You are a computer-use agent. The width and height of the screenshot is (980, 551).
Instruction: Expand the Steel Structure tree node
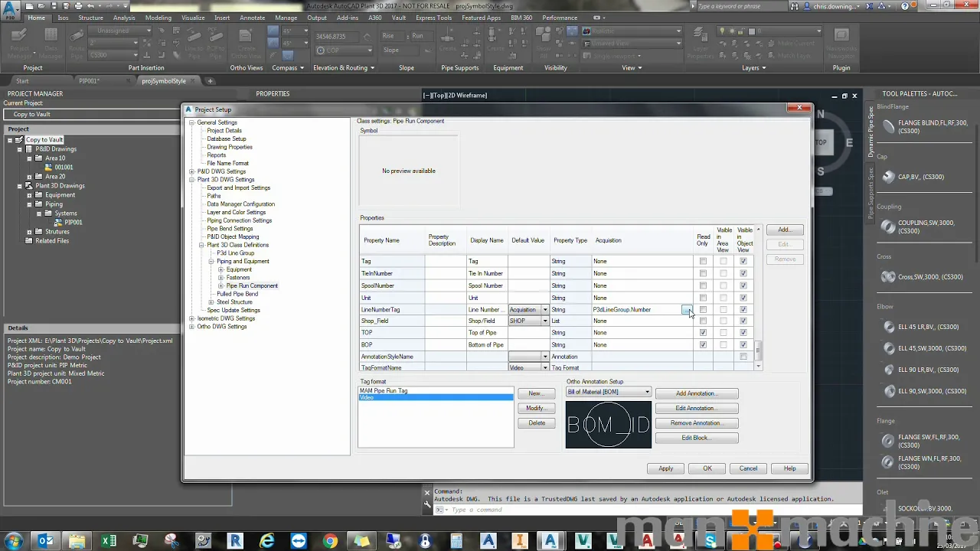[212, 302]
